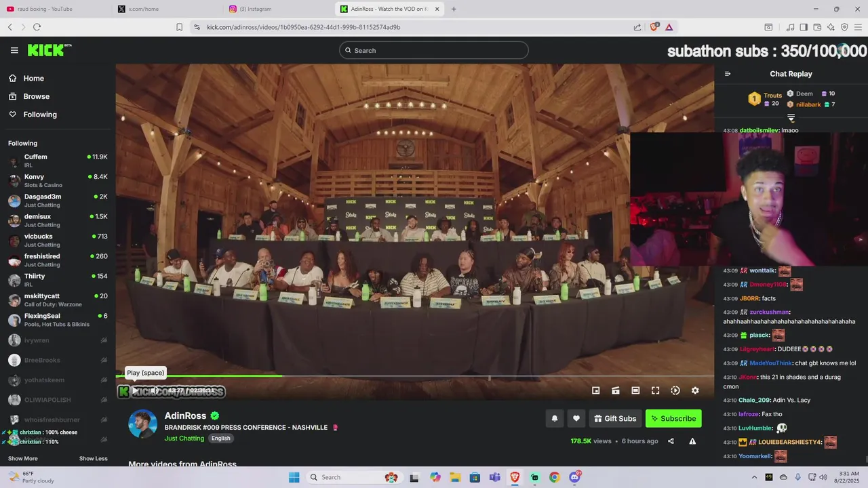The width and height of the screenshot is (868, 488).
Task: Click Gift Subs button
Action: 615,418
